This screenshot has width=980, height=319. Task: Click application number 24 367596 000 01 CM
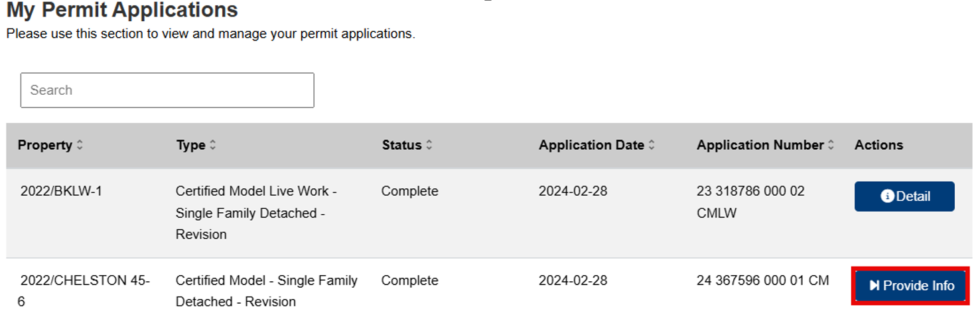pyautogui.click(x=762, y=281)
